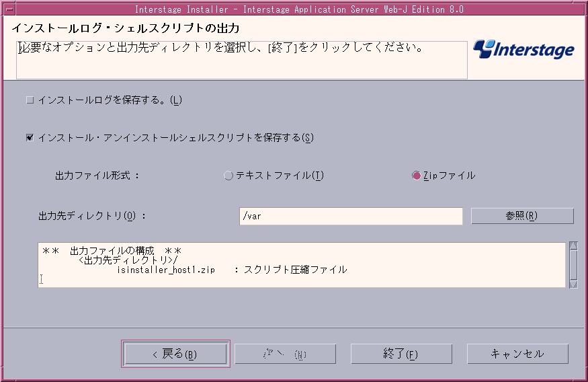Click the scrollbar track of the 出力ファイルの構成 box
Image resolution: width=588 pixels, height=382 pixels.
point(573,265)
